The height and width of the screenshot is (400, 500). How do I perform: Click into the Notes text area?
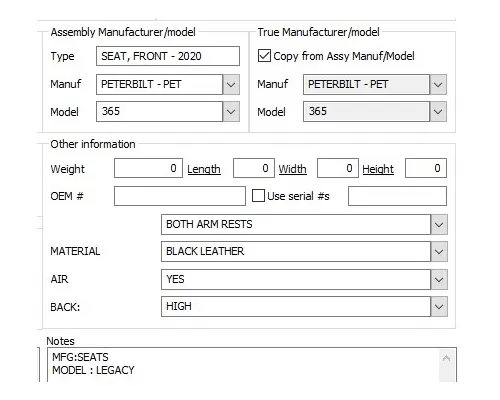pos(243,365)
